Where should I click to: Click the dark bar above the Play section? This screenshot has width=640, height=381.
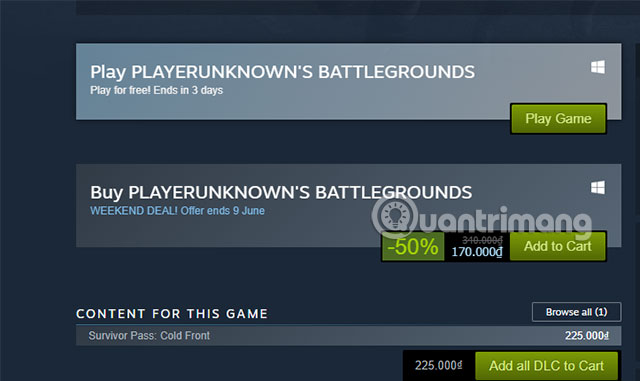click(x=358, y=7)
